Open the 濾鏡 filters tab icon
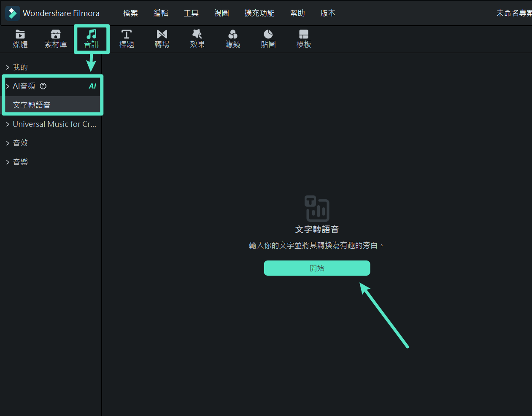This screenshot has width=532, height=416. pos(233,34)
